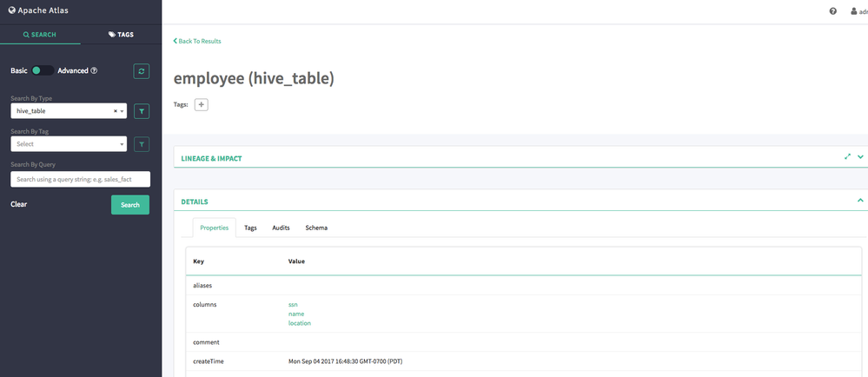
Task: Open the location column link
Action: click(300, 323)
